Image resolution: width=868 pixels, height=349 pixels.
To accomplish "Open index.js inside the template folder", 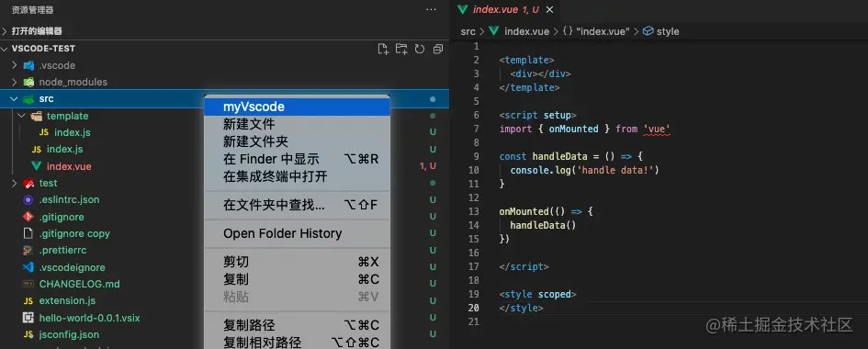I will click(72, 133).
